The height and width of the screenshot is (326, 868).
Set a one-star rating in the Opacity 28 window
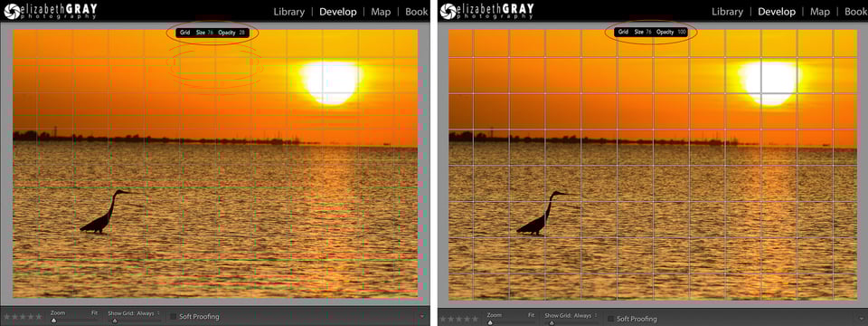(7, 317)
